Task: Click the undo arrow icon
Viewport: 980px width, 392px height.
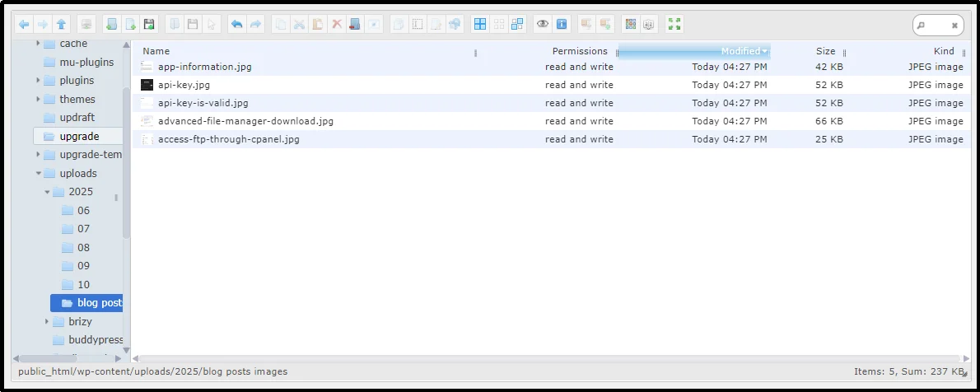Action: pos(237,25)
